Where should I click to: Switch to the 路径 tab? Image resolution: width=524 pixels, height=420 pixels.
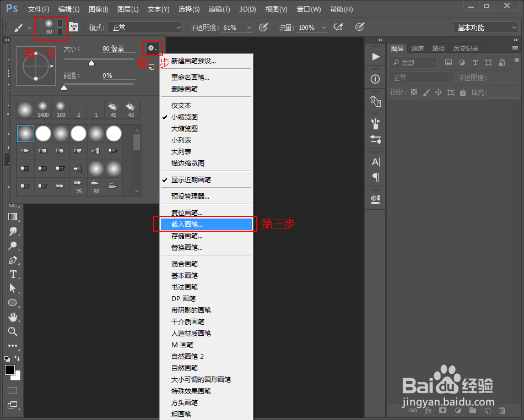pos(438,48)
